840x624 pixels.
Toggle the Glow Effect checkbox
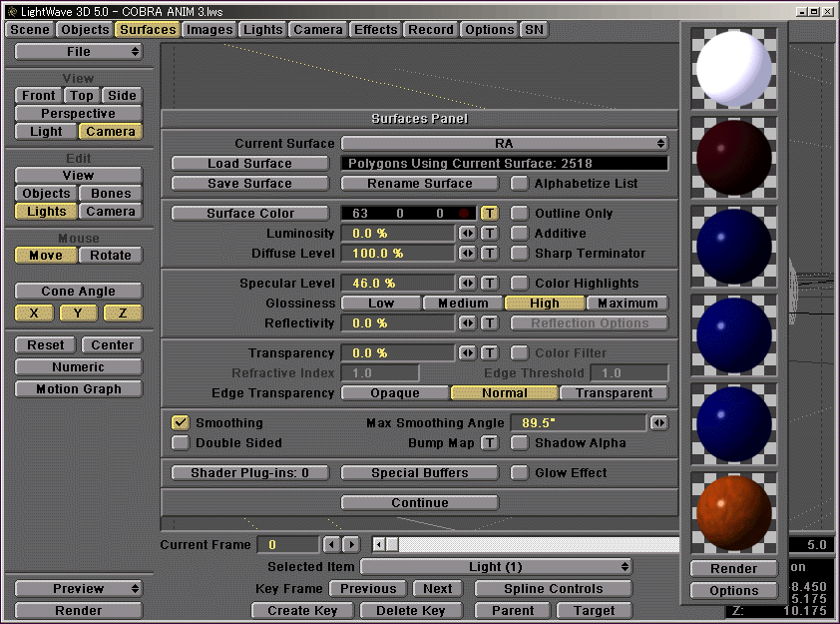tap(520, 473)
